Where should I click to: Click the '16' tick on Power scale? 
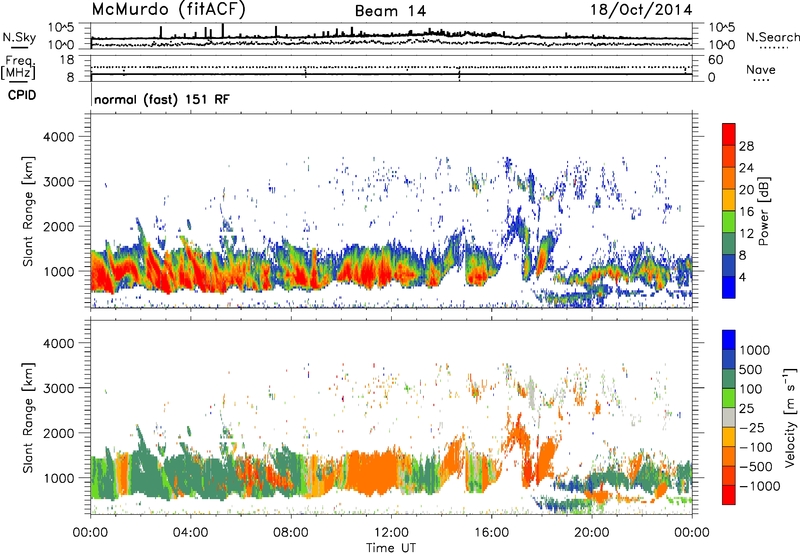pos(746,212)
